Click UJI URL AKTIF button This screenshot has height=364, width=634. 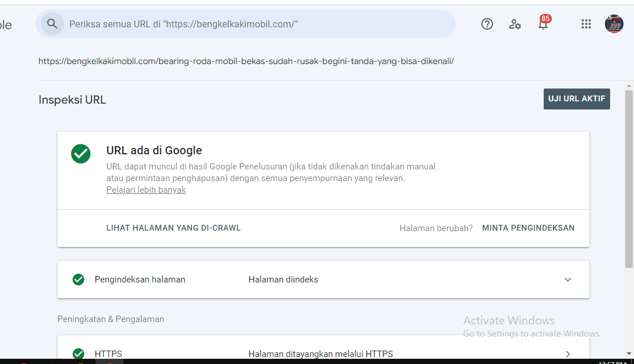pos(576,99)
